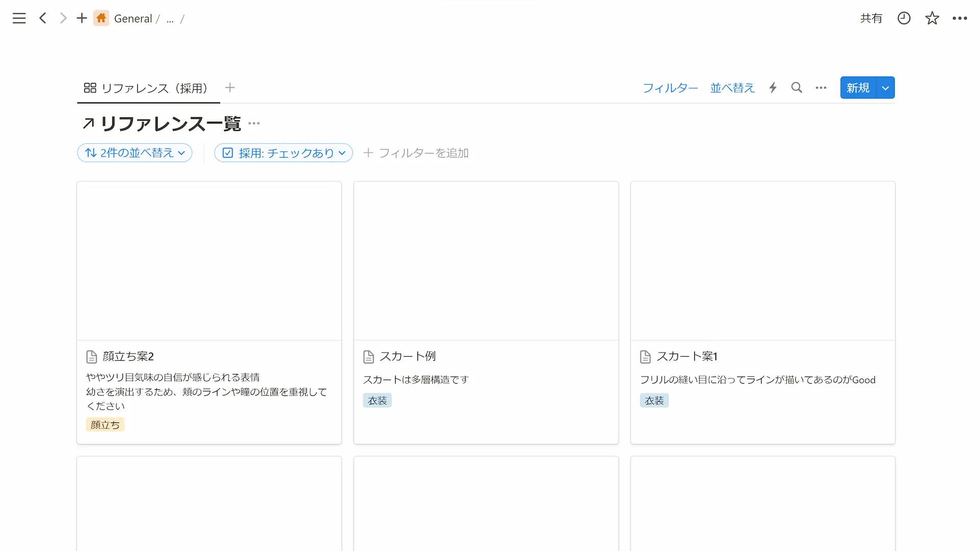Open database search magnifier
Viewport: 980px width, 551px height.
pos(797,88)
